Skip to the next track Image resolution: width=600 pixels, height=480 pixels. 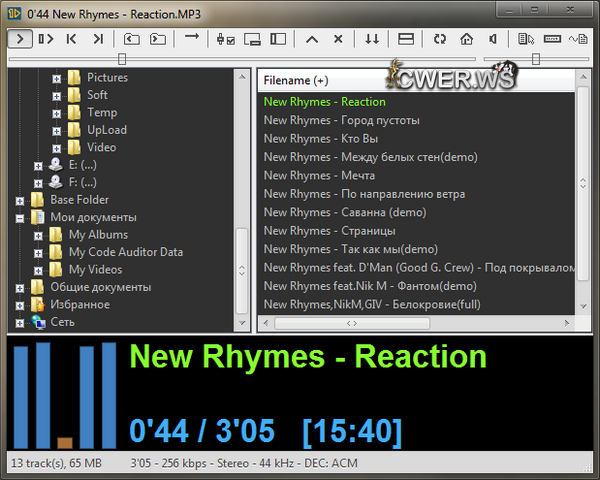click(x=98, y=39)
